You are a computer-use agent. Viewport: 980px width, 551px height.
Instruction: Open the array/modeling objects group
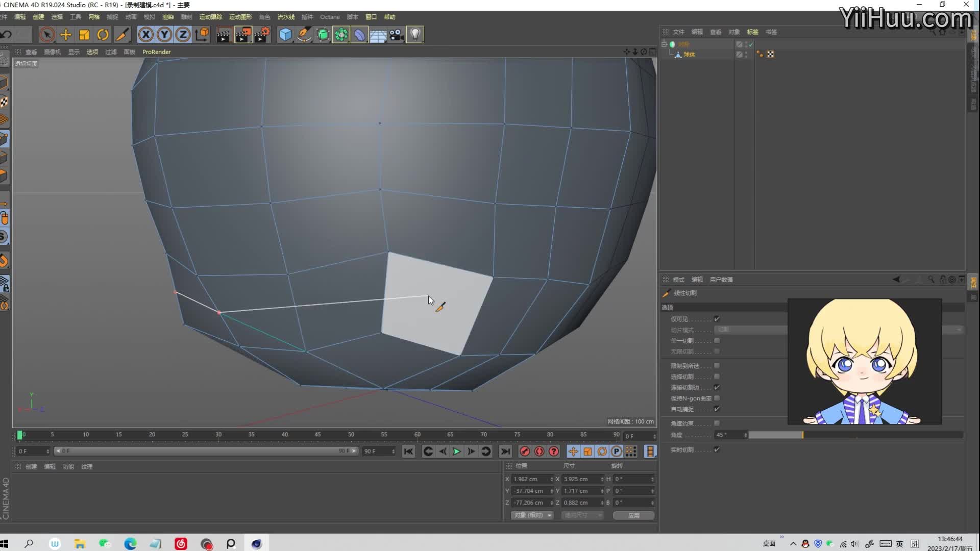pos(341,35)
